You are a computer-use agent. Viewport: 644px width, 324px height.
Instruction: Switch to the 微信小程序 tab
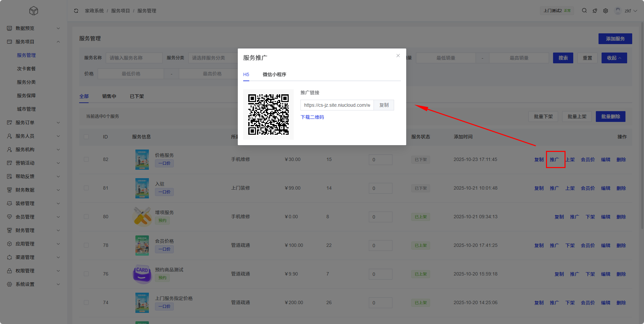click(x=274, y=74)
